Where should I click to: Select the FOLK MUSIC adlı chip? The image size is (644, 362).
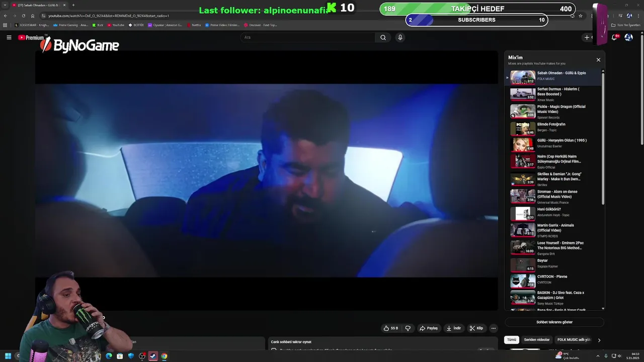(574, 340)
